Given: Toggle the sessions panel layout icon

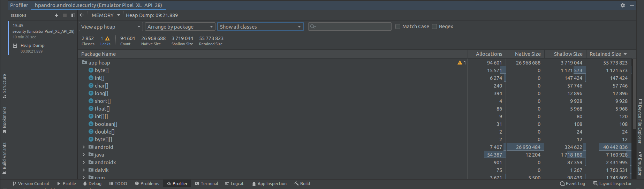Looking at the screenshot, I should (73, 15).
